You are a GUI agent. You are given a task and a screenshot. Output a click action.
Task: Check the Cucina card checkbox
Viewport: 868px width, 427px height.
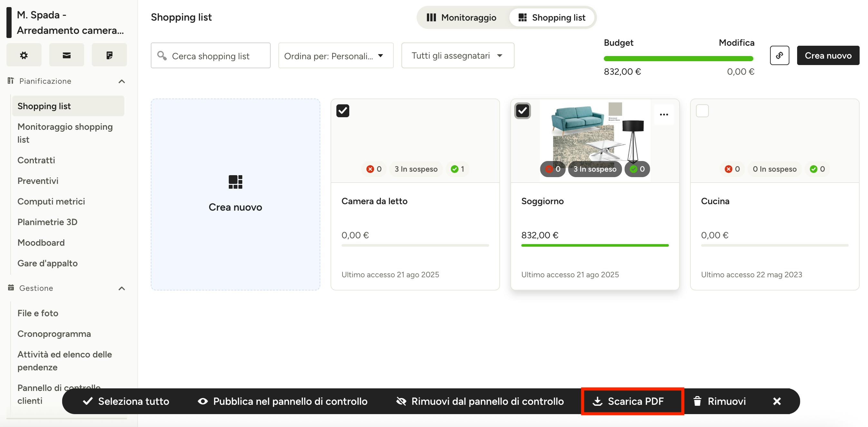702,110
